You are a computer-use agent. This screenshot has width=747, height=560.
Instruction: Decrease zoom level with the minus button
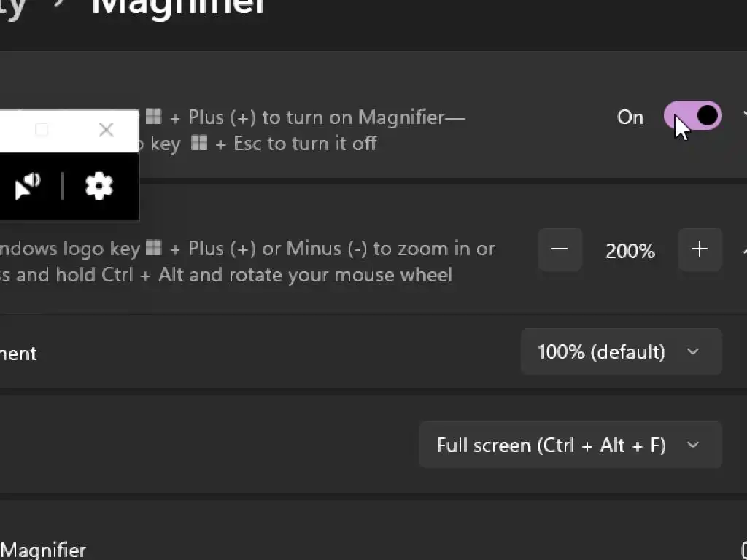(x=560, y=249)
